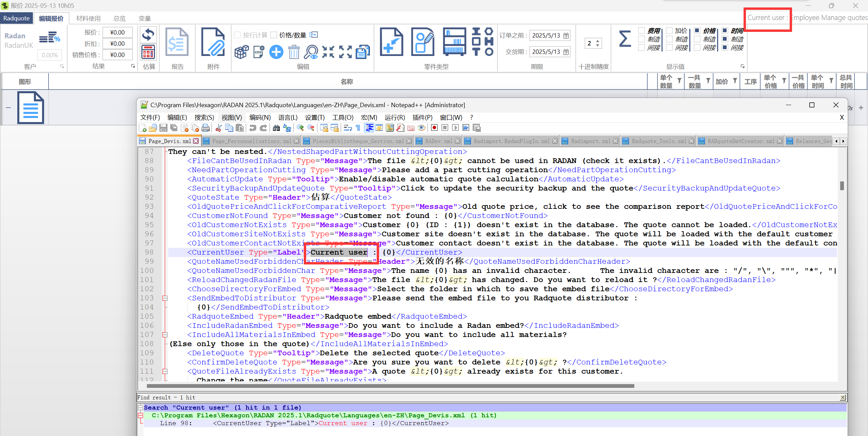This screenshot has height=436, width=868.
Task: Open the 材料使用 ribbon tab
Action: (88, 18)
